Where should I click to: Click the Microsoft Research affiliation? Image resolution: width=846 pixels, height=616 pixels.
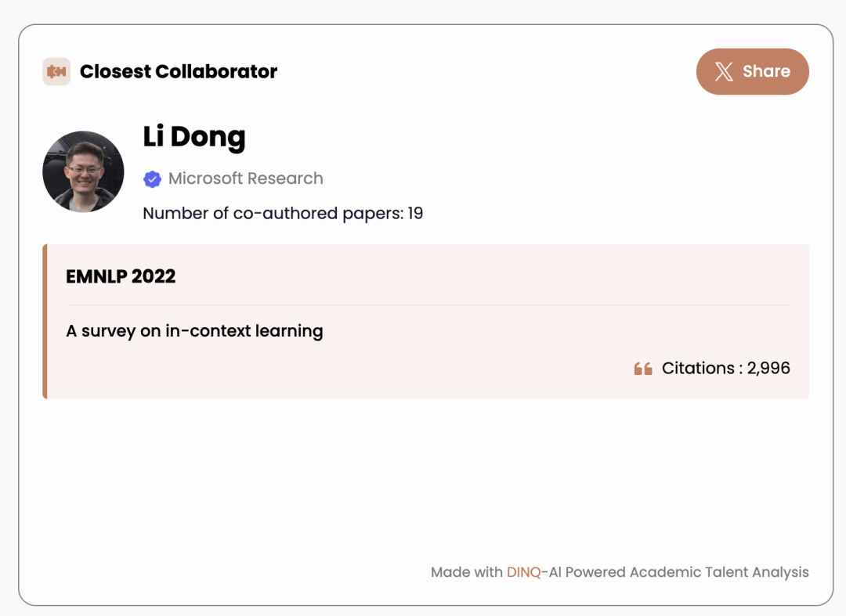tap(246, 178)
